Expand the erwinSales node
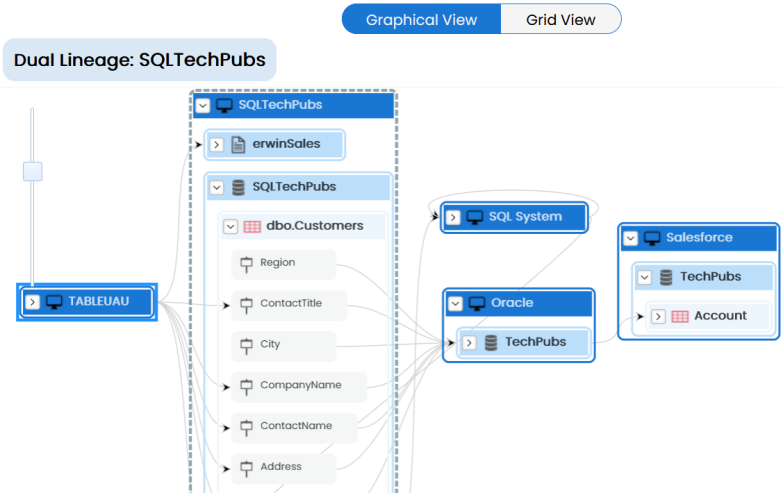 click(216, 144)
